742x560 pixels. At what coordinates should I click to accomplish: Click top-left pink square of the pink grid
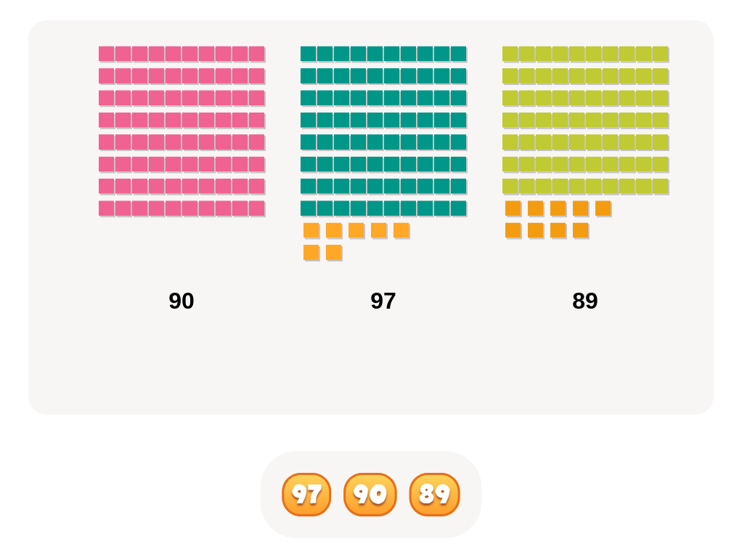tap(107, 54)
